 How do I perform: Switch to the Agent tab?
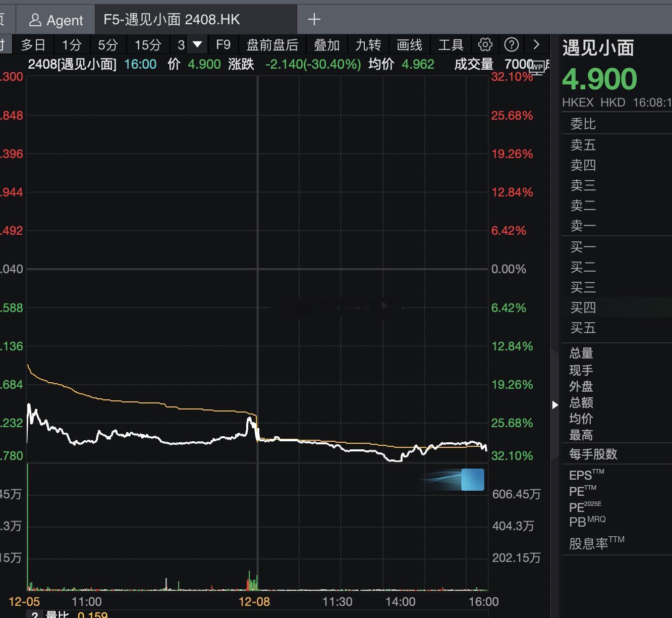pos(56,20)
